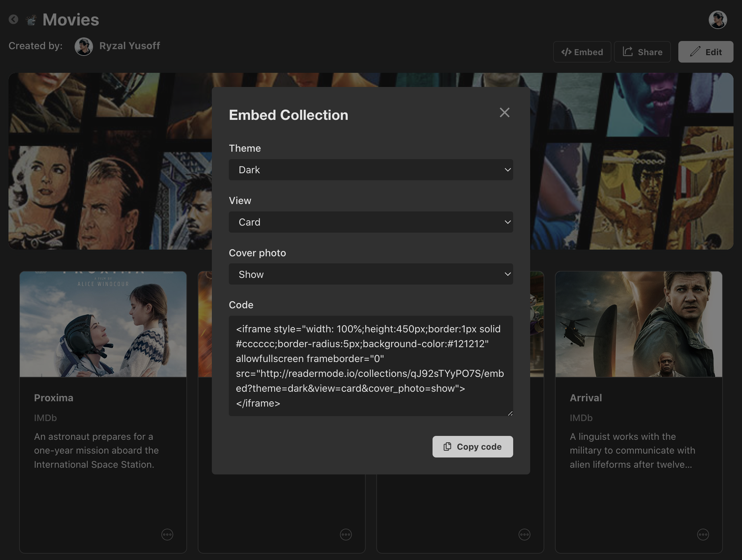Open the author name Ryzal Yusoff
The height and width of the screenshot is (560, 742).
click(129, 46)
